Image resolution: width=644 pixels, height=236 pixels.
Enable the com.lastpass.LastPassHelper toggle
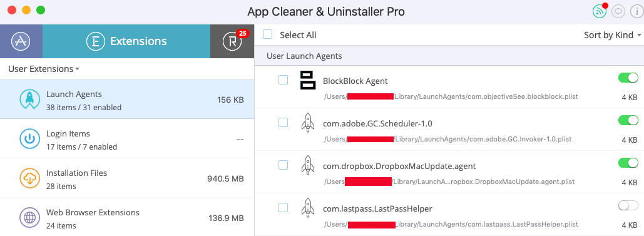click(628, 205)
